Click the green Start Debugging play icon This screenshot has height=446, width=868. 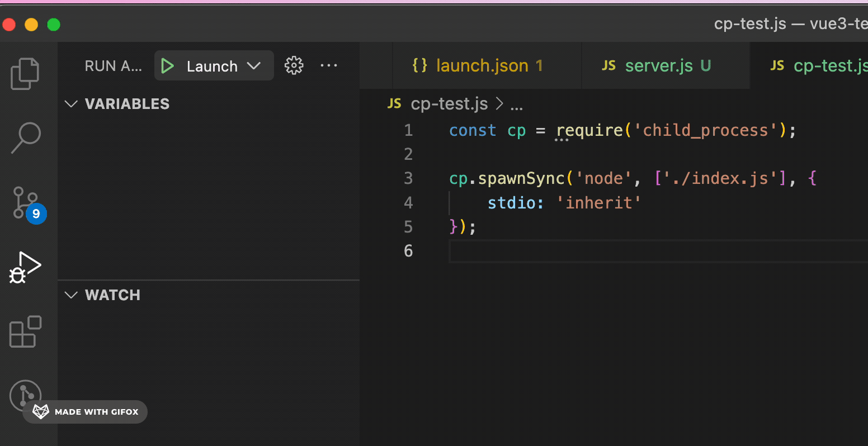(x=167, y=66)
